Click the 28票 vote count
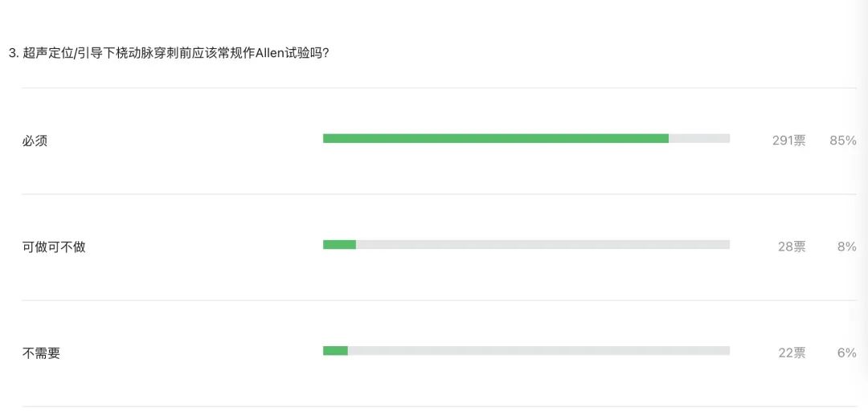The height and width of the screenshot is (412, 868). tap(792, 247)
